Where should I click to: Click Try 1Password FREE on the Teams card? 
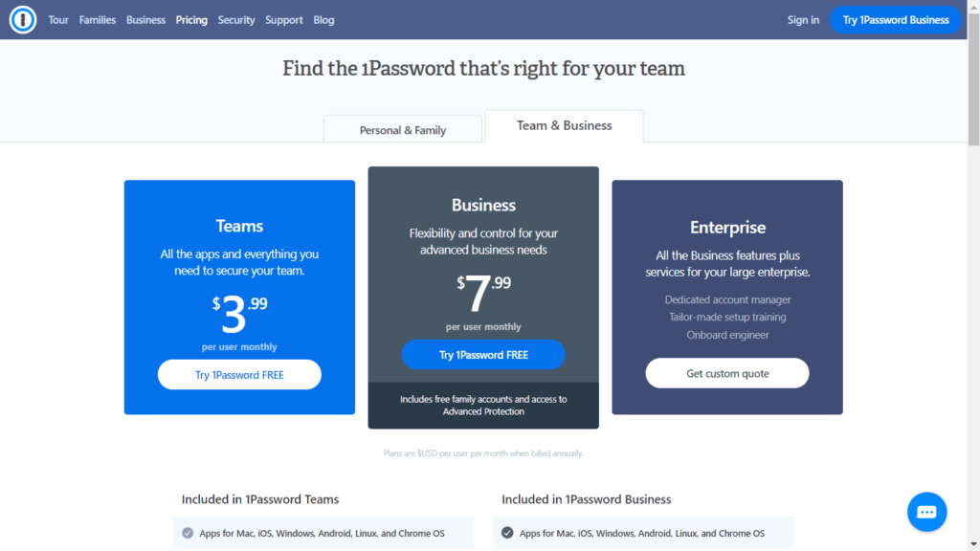tap(238, 374)
